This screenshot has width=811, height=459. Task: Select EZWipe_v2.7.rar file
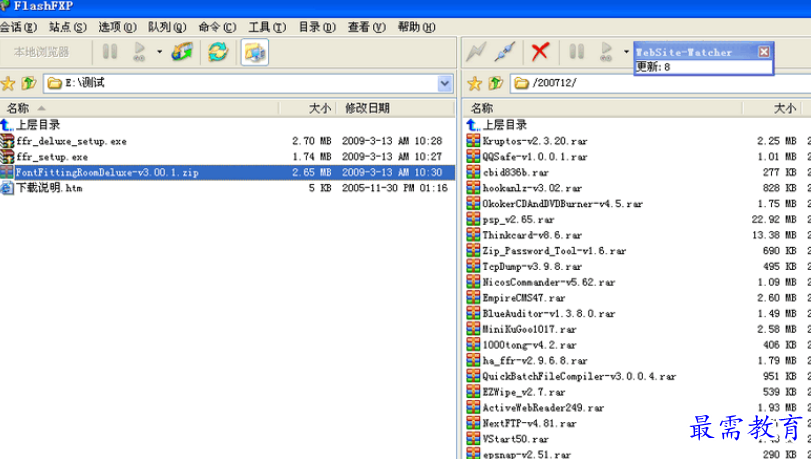click(x=524, y=392)
